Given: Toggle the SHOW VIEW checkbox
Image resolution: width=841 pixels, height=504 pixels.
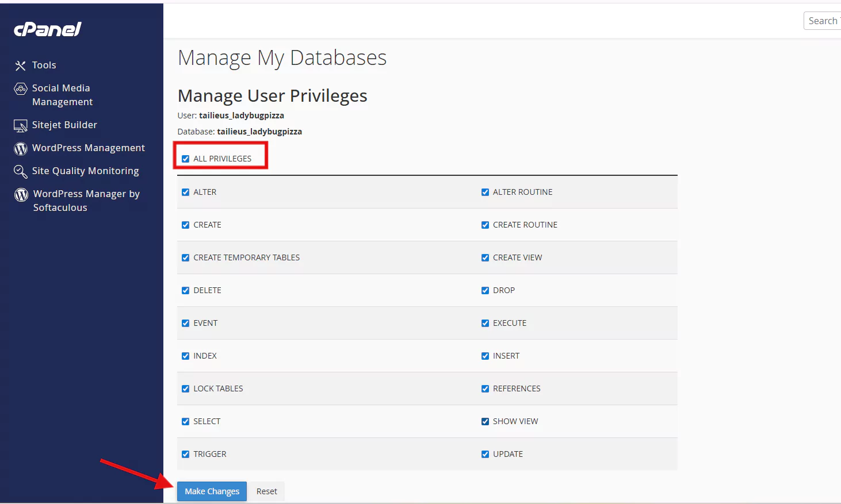Looking at the screenshot, I should pyautogui.click(x=485, y=421).
